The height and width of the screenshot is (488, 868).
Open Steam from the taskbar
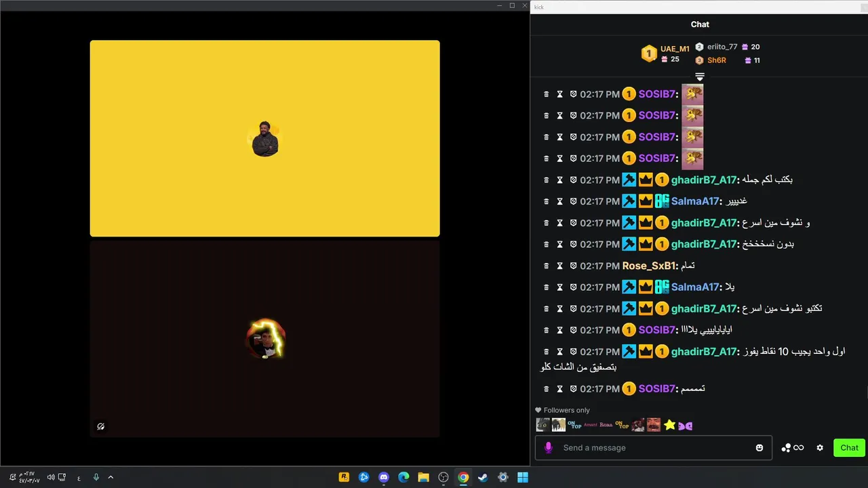pos(483,477)
